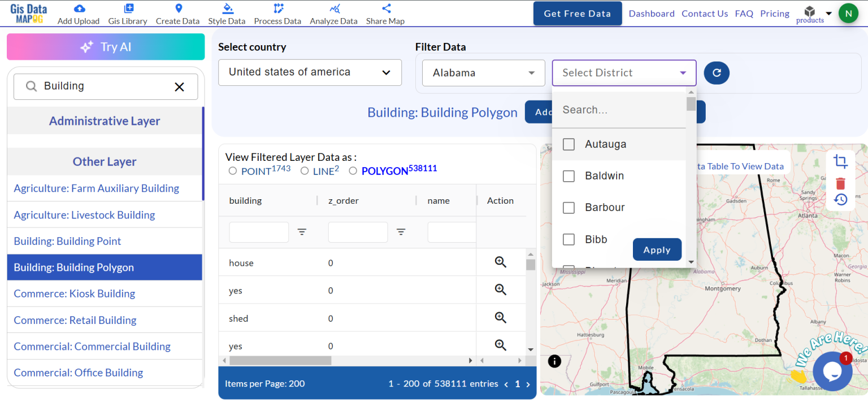Select the POINT radio button

click(x=232, y=170)
